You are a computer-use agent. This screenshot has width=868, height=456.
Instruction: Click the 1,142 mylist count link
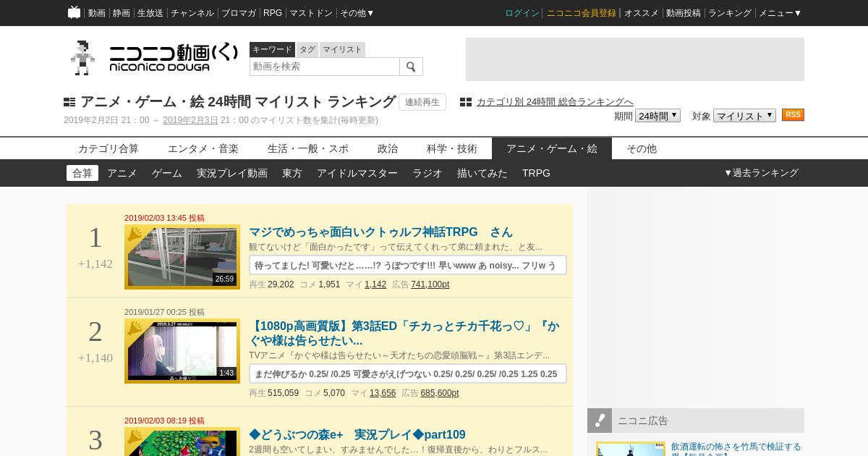[375, 284]
